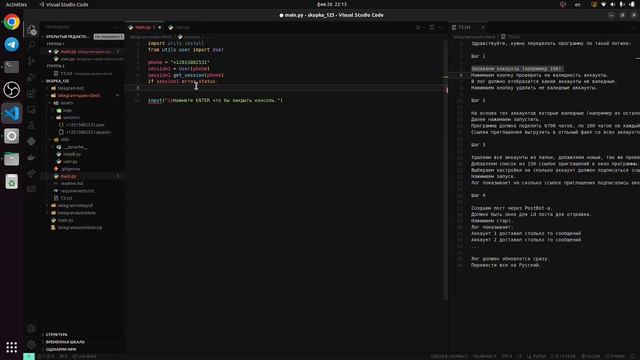The width and height of the screenshot is (640, 360).
Task: Split the editor to the right
Action: coord(431,27)
